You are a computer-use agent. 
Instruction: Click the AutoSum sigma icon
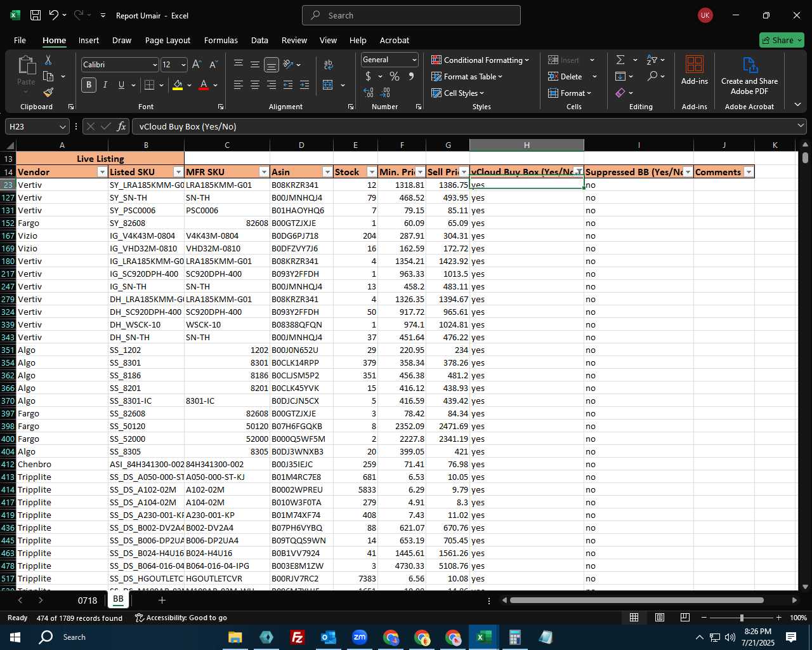[620, 60]
